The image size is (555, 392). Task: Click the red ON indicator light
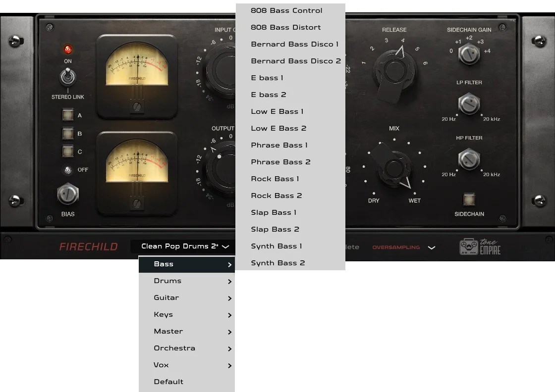67,49
